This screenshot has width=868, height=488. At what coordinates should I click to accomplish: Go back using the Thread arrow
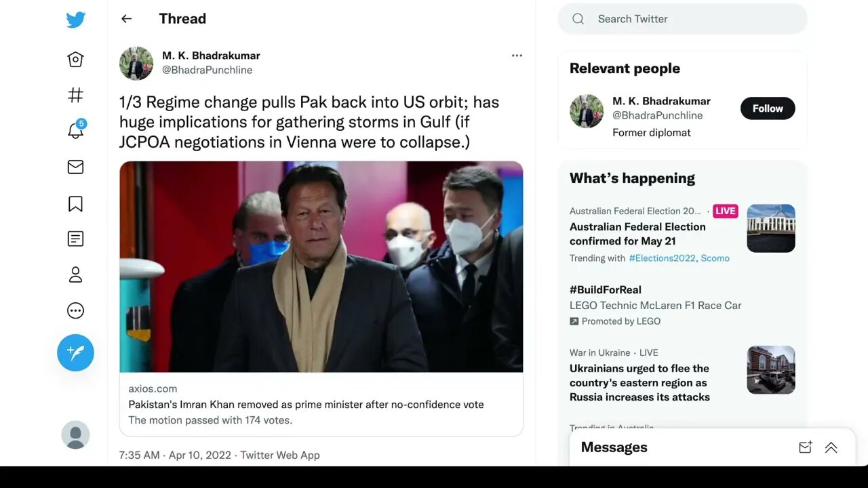126,19
